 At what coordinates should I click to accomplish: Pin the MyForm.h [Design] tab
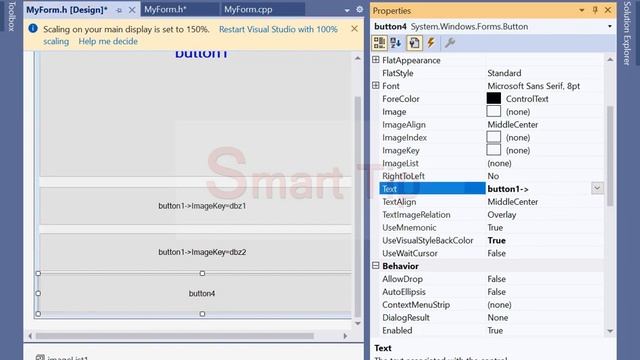119,11
